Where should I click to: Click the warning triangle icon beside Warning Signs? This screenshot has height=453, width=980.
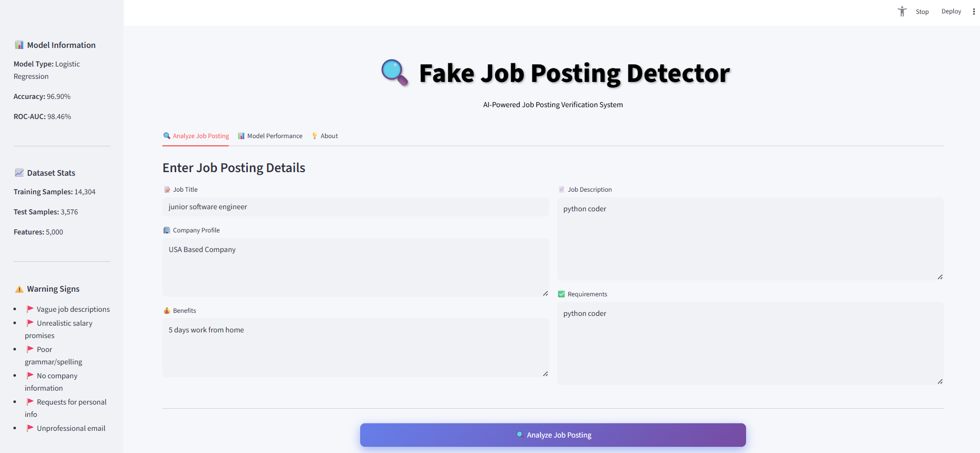(19, 289)
